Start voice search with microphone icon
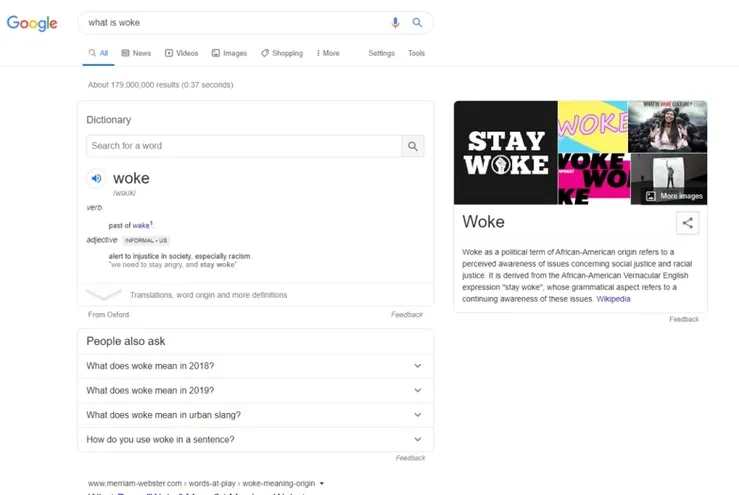Screen dimensions: 739x495 click(x=395, y=23)
